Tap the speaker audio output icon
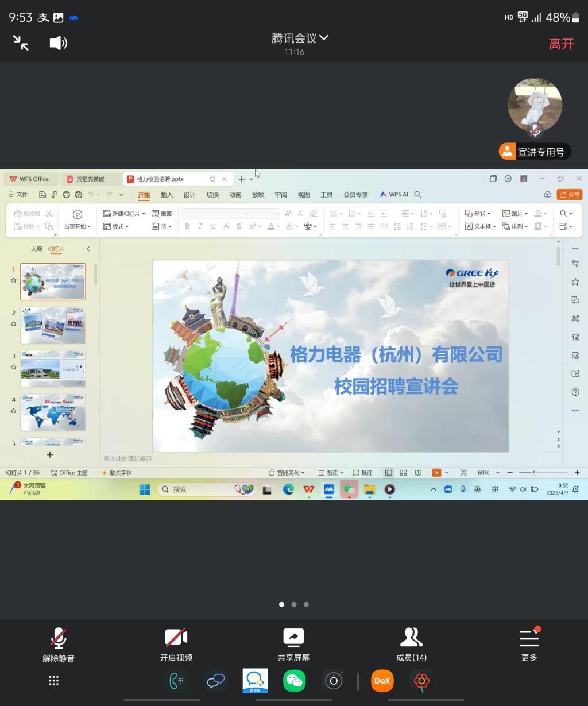Screen dimensions: 588x706 (x=58, y=43)
